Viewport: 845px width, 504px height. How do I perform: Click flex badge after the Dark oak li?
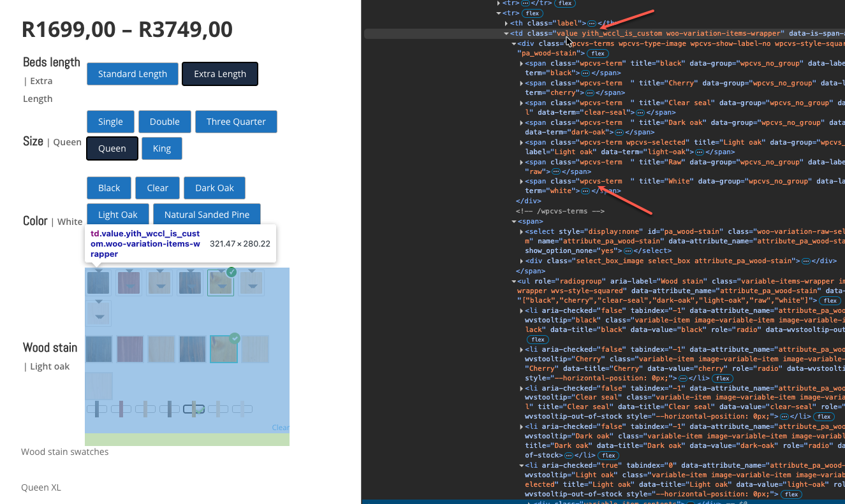coord(608,456)
